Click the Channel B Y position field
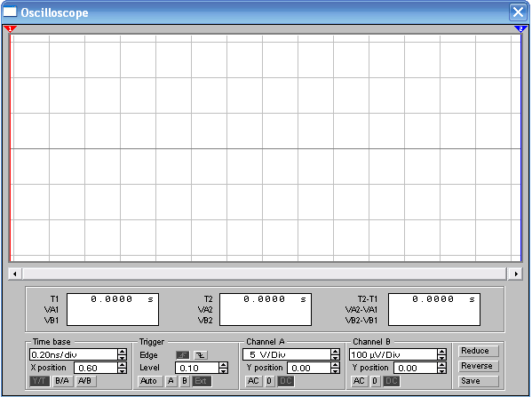This screenshot has height=397, width=532. coord(416,368)
